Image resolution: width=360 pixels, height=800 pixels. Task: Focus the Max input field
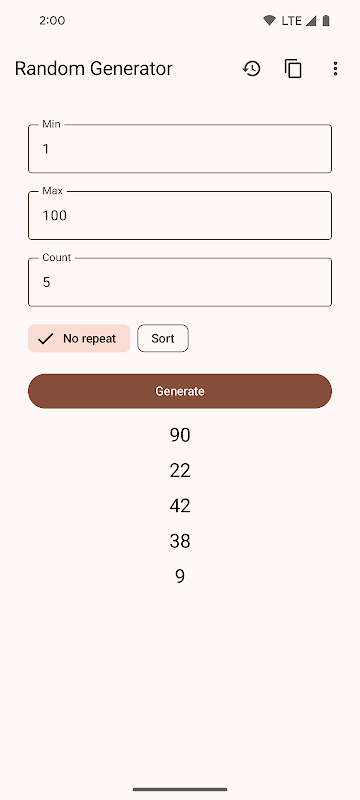[180, 215]
